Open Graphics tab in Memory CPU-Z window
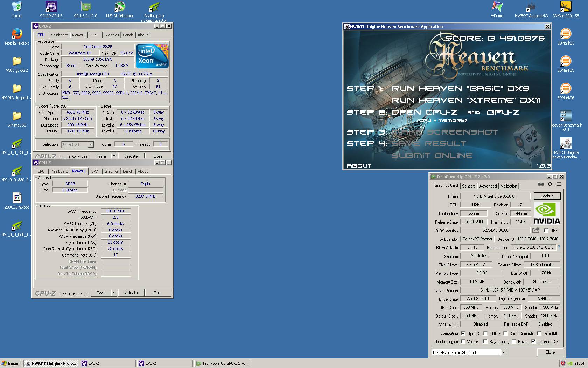The width and height of the screenshot is (588, 368). point(111,171)
